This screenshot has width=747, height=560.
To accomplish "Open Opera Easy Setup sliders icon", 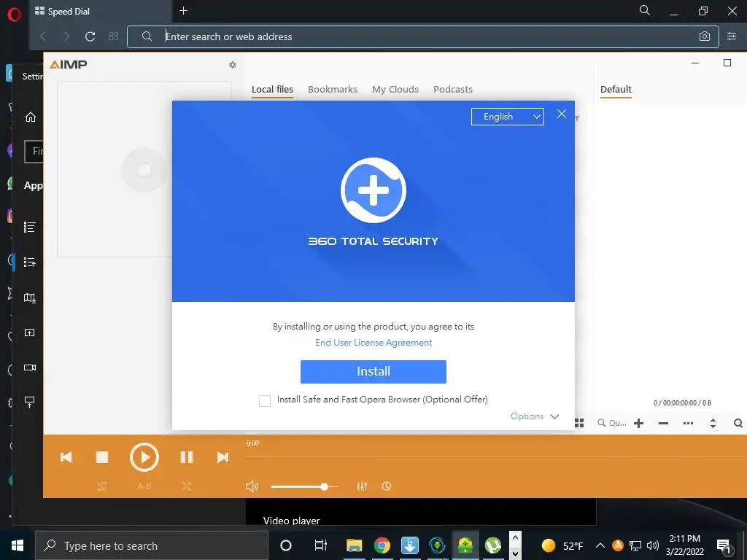I will pyautogui.click(x=732, y=36).
